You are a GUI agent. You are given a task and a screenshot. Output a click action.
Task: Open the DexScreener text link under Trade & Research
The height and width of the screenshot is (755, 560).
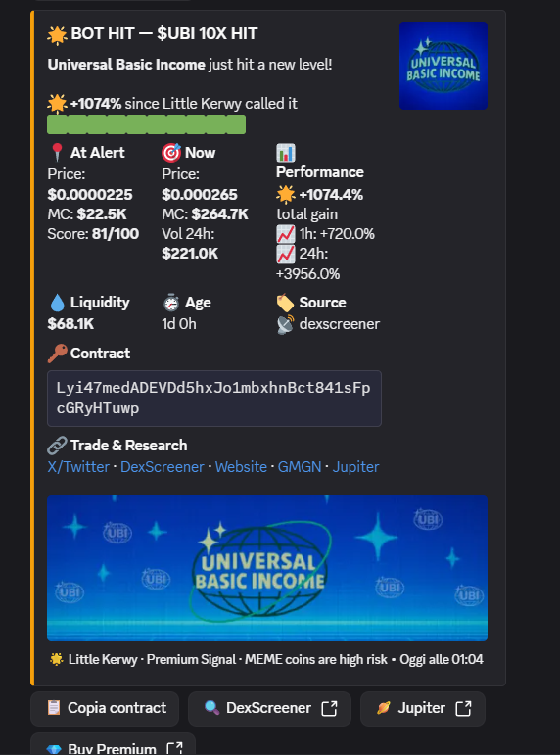click(163, 467)
